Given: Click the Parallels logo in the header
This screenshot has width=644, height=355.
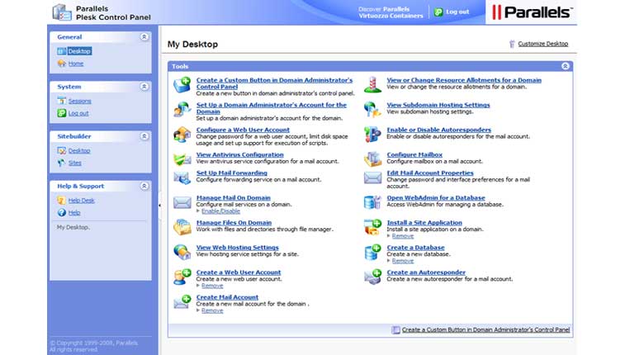Looking at the screenshot, I should click(x=532, y=12).
